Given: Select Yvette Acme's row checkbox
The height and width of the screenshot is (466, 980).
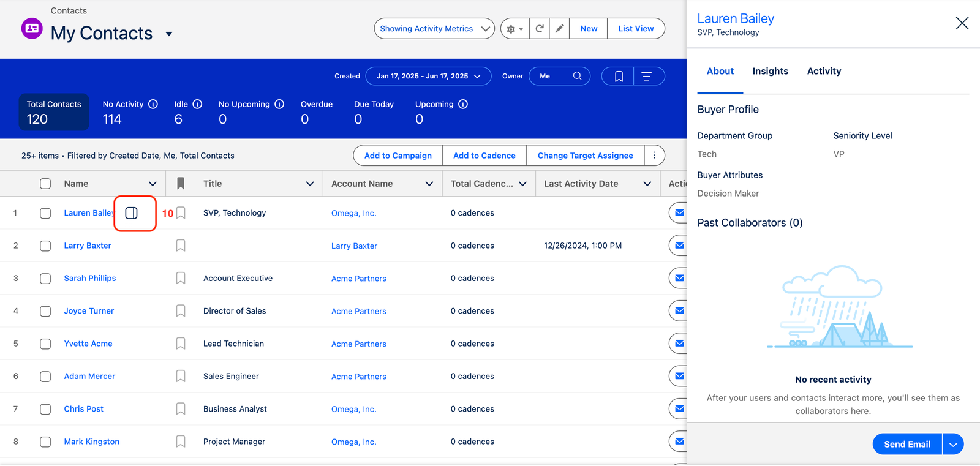Looking at the screenshot, I should coord(45,344).
